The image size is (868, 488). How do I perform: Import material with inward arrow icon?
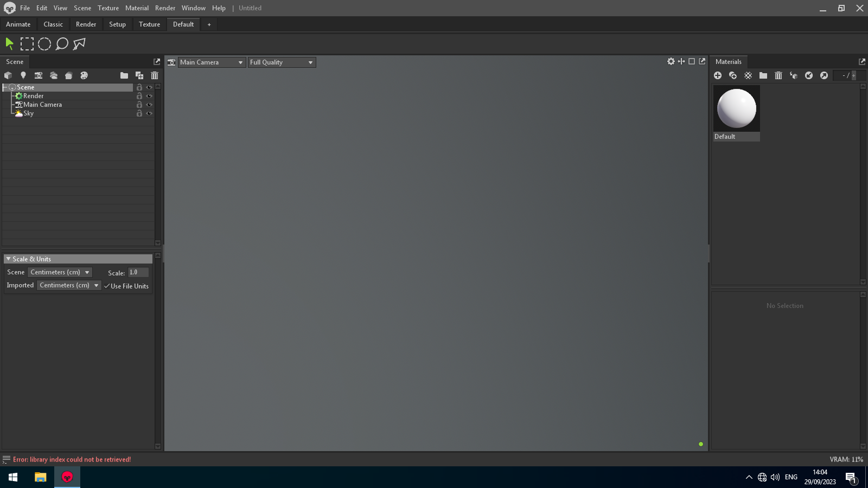tap(809, 75)
